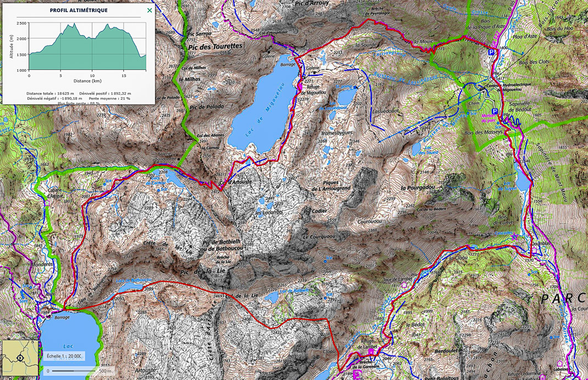Click the Labassa cabin icon

coord(559,364)
